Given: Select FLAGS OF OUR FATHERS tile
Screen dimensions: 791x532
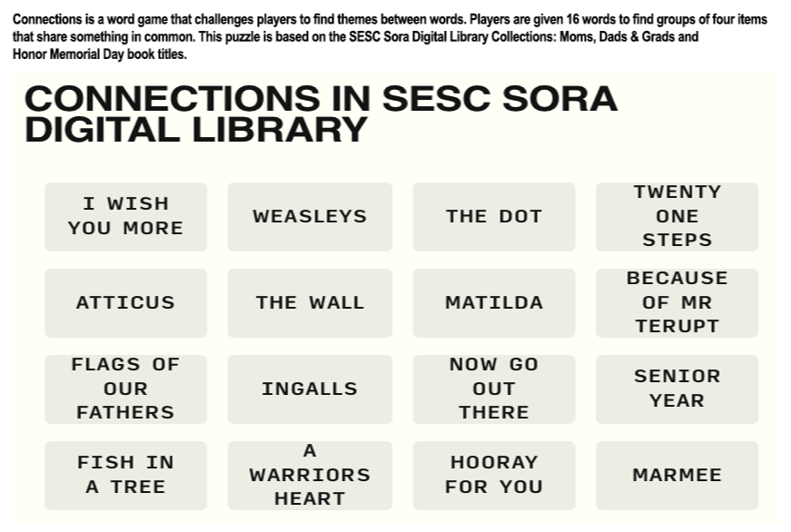Looking at the screenshot, I should [125, 389].
